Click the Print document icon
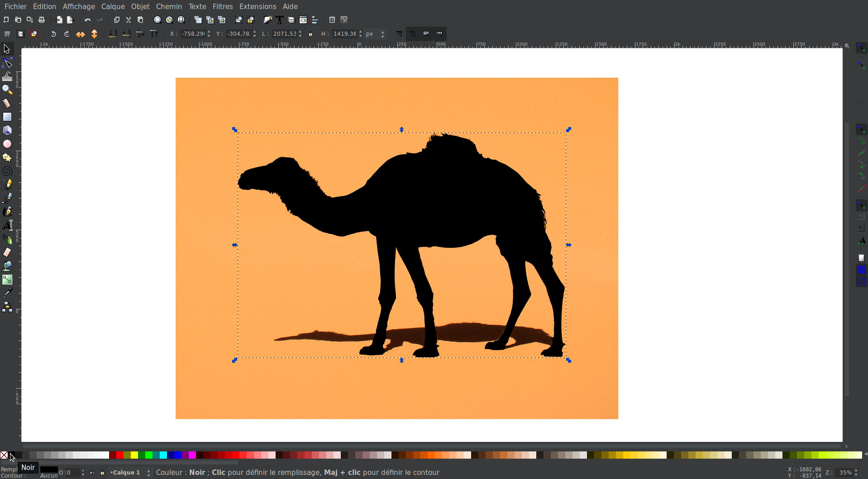This screenshot has height=479, width=868. point(42,20)
